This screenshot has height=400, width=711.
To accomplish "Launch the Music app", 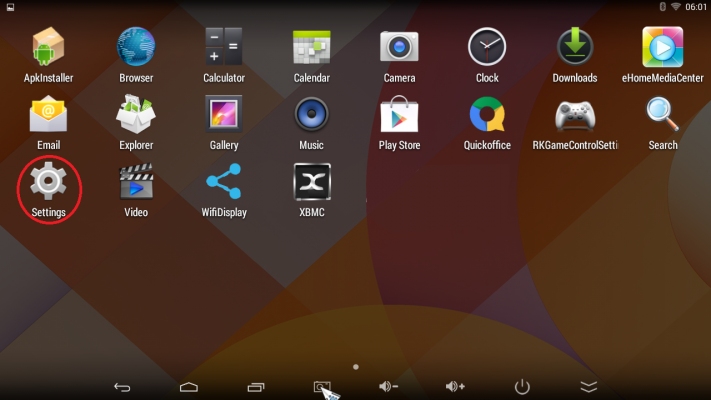I will pos(312,122).
